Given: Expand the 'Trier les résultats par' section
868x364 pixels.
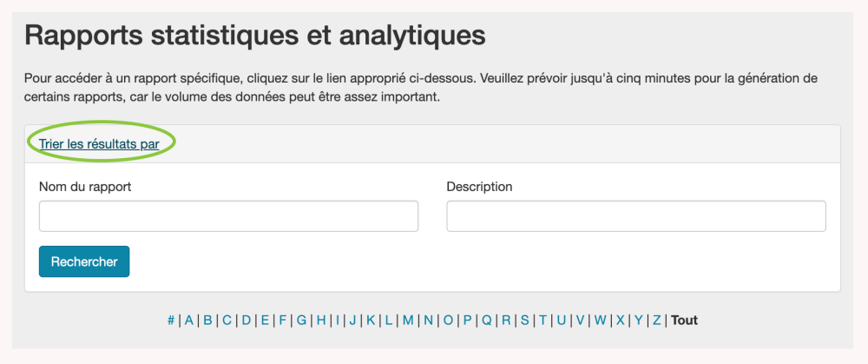Looking at the screenshot, I should [99, 143].
